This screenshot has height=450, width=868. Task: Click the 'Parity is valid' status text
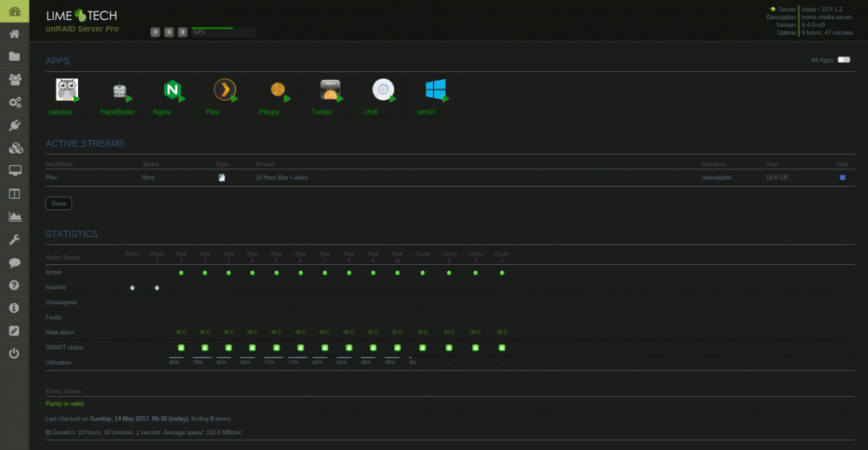tap(64, 404)
